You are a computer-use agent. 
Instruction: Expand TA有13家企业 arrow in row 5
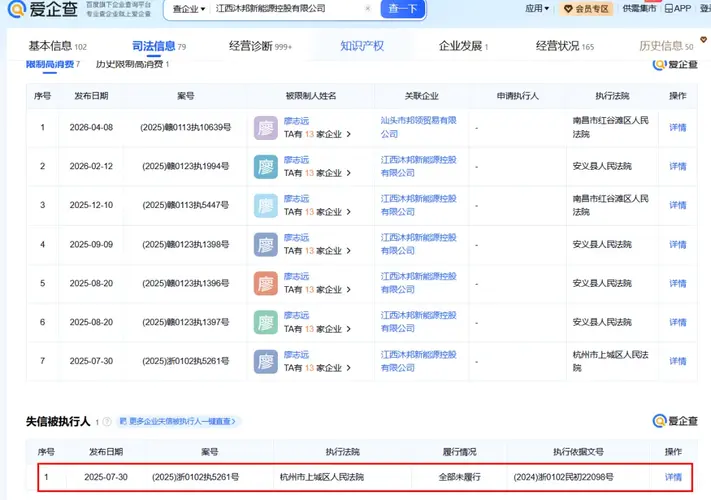point(348,290)
